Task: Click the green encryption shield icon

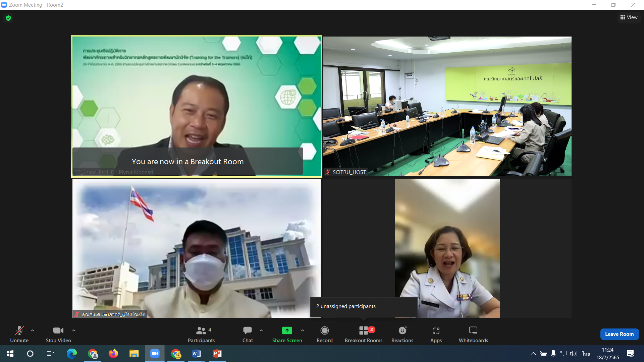Action: click(x=8, y=18)
